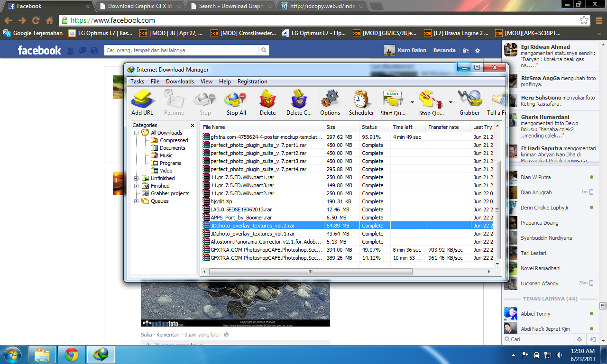Select LA3.0.5EDSE18062013.rar row
Viewport: 607px width, 364px height.
pos(348,209)
